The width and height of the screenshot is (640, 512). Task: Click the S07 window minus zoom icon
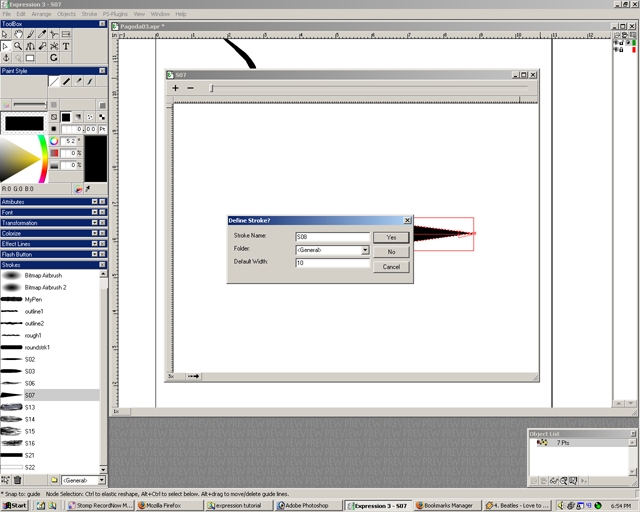coord(190,88)
